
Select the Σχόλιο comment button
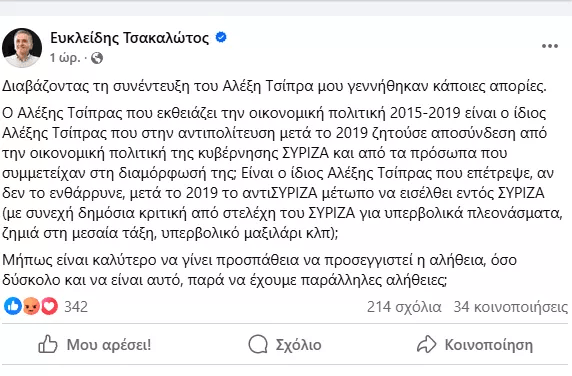285,345
